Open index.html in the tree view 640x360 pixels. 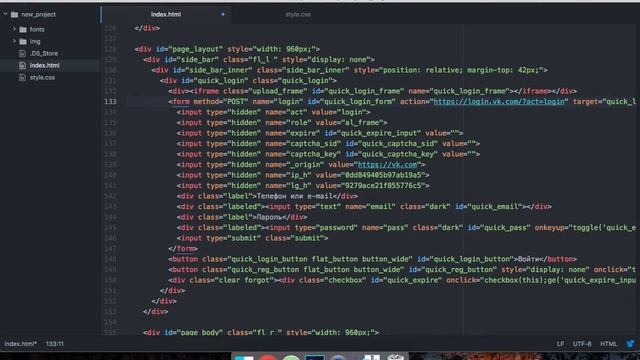click(44, 65)
